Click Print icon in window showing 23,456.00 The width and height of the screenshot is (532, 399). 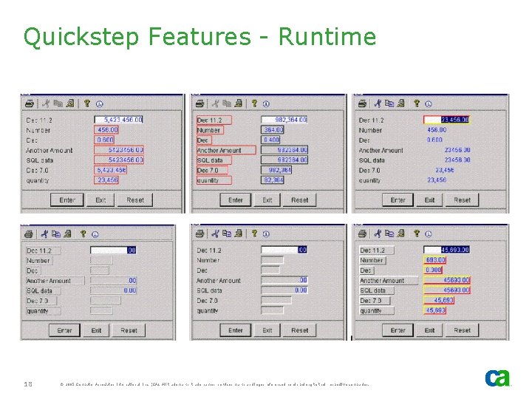362,103
